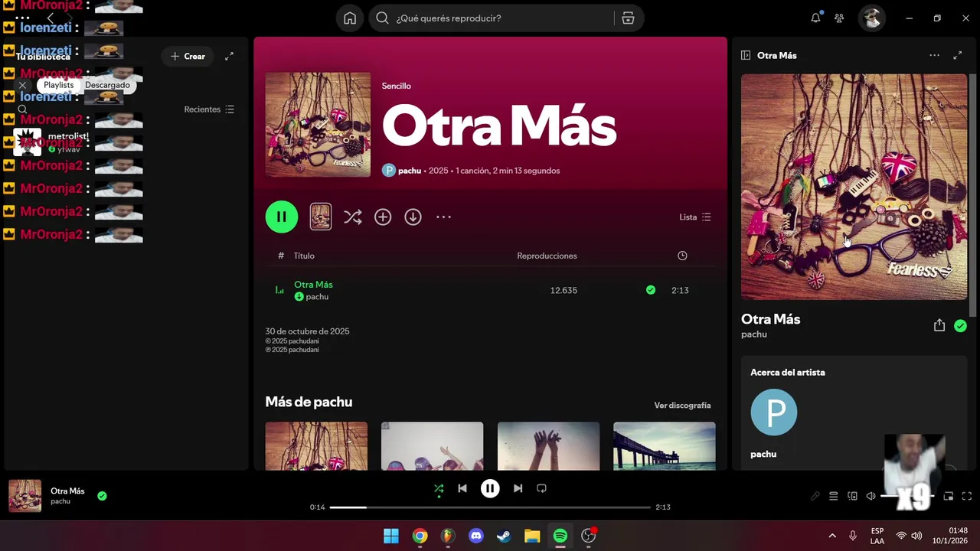The height and width of the screenshot is (551, 980).
Task: Click the panel icon beside Otra Más header
Action: [x=746, y=56]
